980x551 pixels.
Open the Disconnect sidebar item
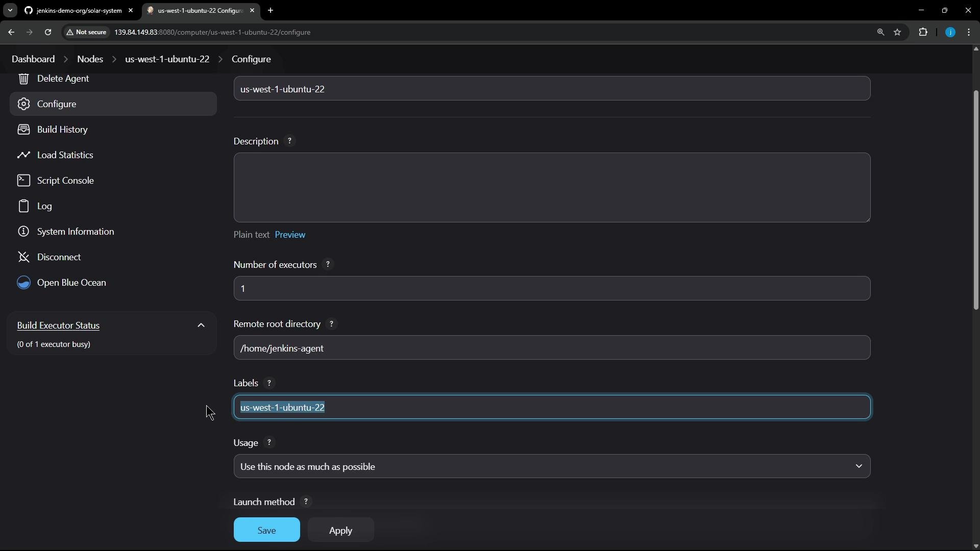coord(113,257)
